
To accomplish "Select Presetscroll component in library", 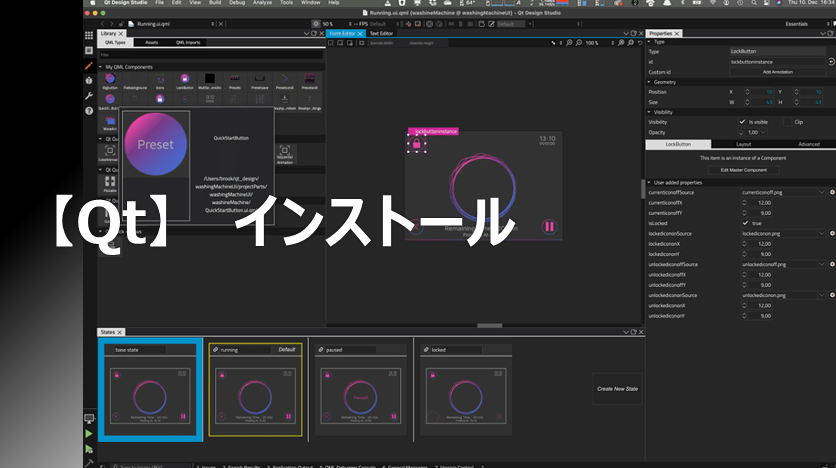I will [284, 82].
